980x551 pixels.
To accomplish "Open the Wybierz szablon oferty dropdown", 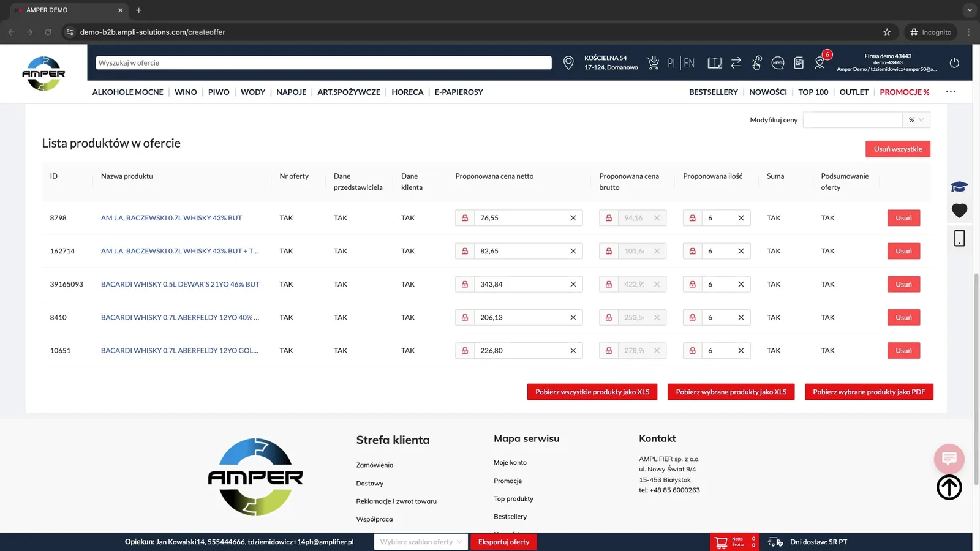I will pyautogui.click(x=421, y=542).
